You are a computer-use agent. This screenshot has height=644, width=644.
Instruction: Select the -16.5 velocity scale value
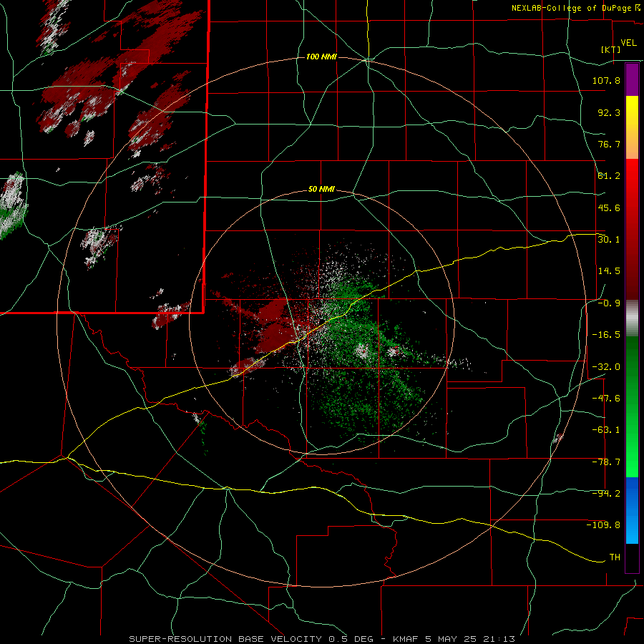[x=606, y=335]
